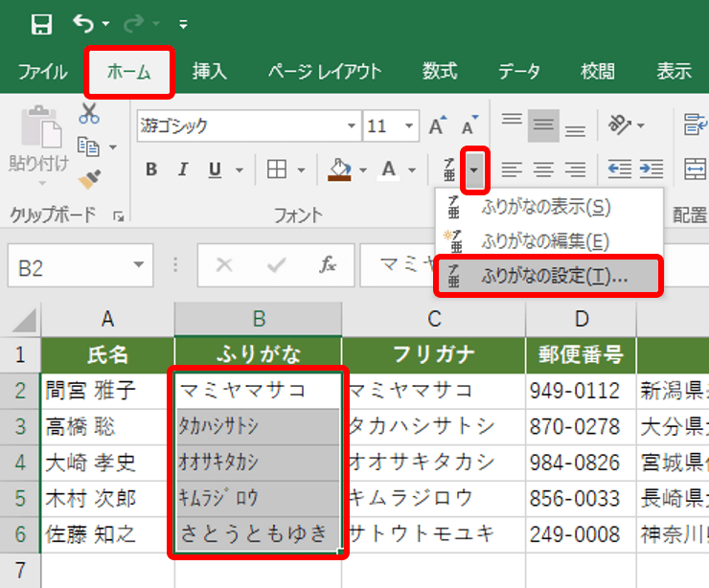Open the Undo history dropdown arrow

105,24
